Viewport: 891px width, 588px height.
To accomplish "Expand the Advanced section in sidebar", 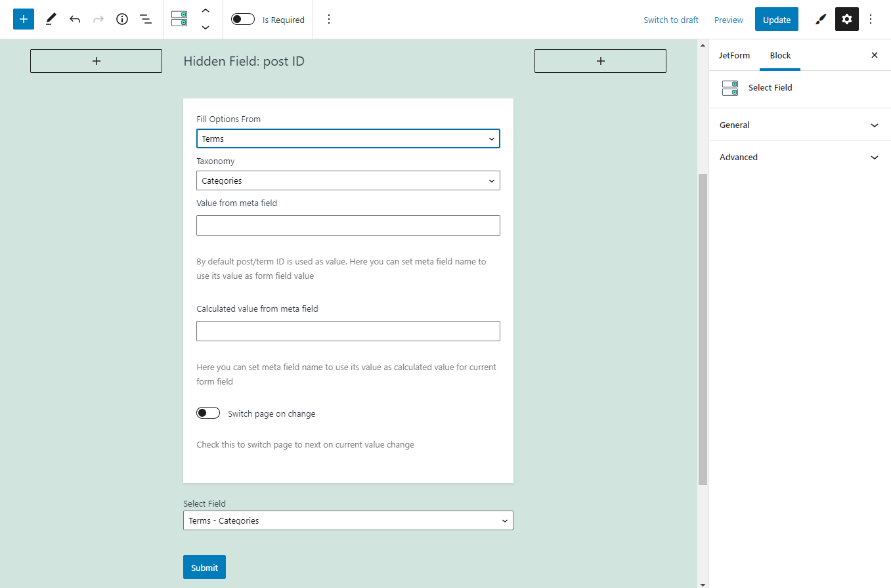I will 798,157.
